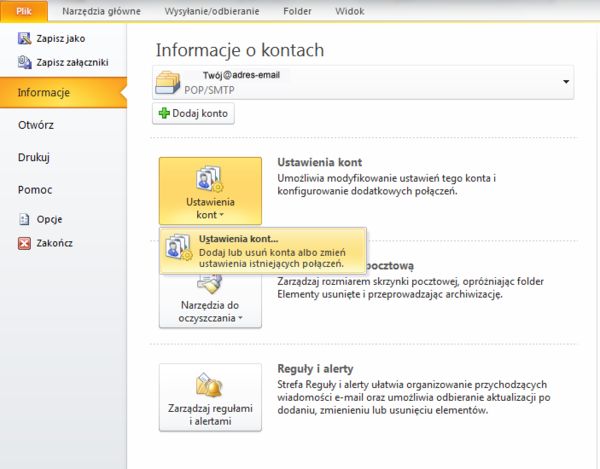Image resolution: width=600 pixels, height=469 pixels.
Task: Open the Otwórz section
Action: tap(36, 125)
